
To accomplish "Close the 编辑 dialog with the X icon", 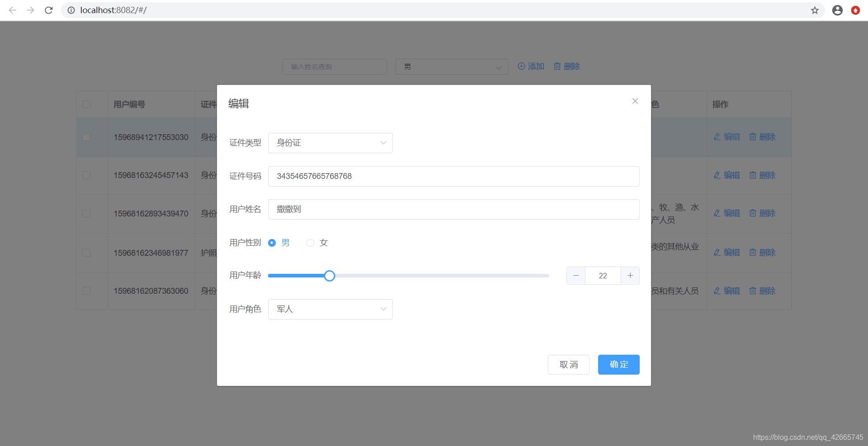I will coord(635,101).
